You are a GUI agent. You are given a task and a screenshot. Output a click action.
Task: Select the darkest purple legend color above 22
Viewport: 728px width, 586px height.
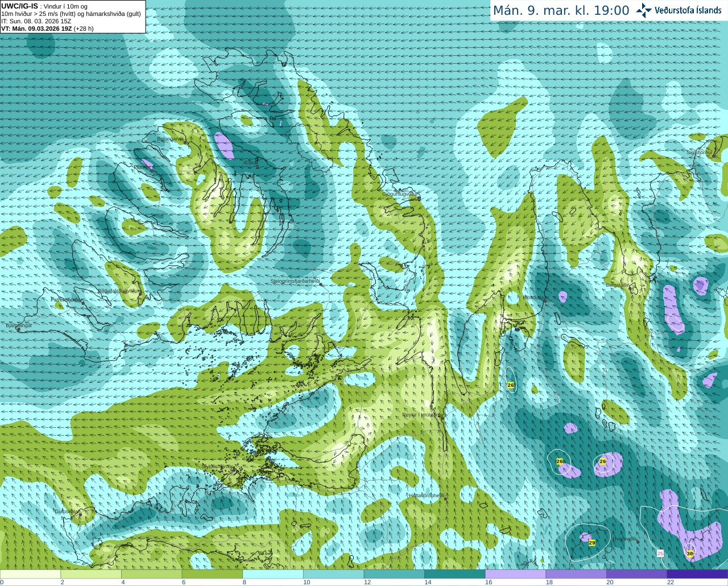tap(697, 574)
